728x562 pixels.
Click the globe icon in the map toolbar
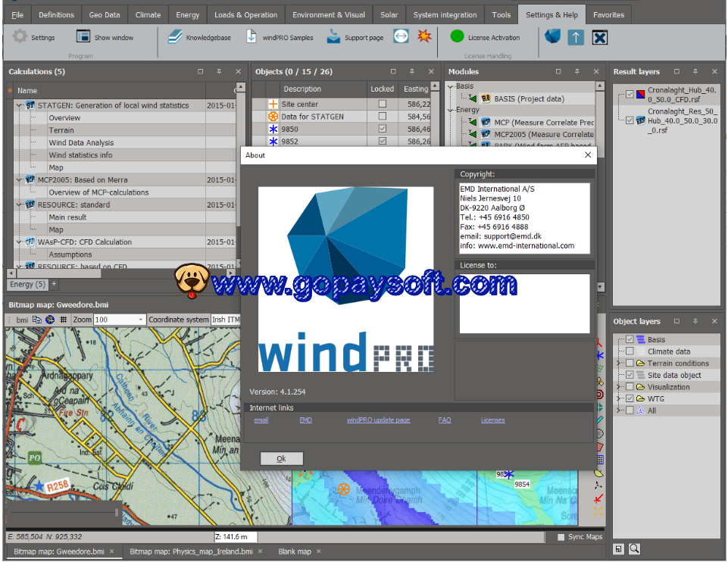coord(50,320)
